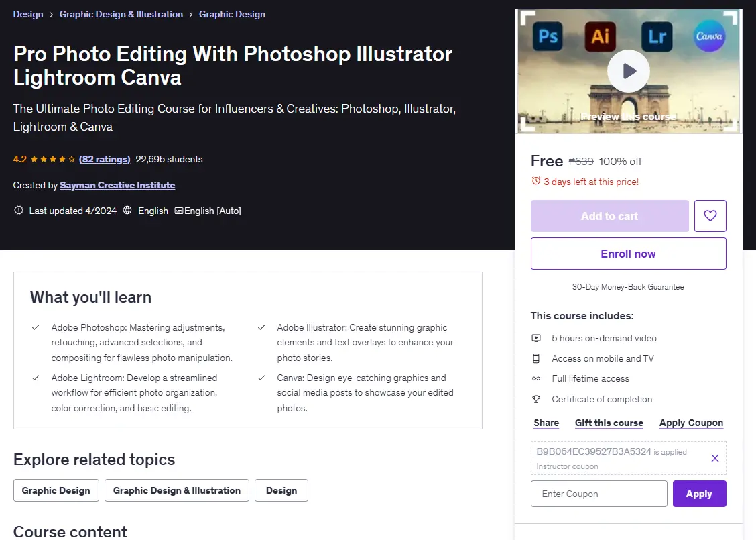Click Enroll now button
This screenshot has width=756, height=540.
[x=628, y=254]
